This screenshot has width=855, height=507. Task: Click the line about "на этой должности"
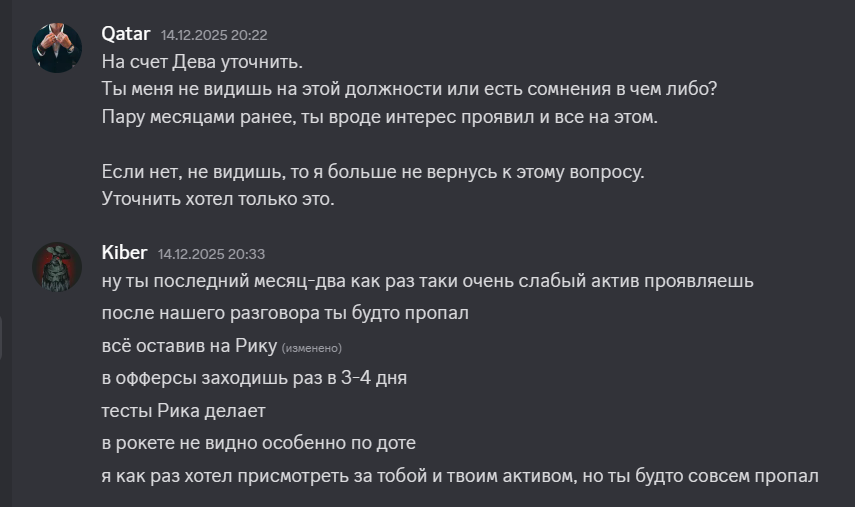click(409, 89)
